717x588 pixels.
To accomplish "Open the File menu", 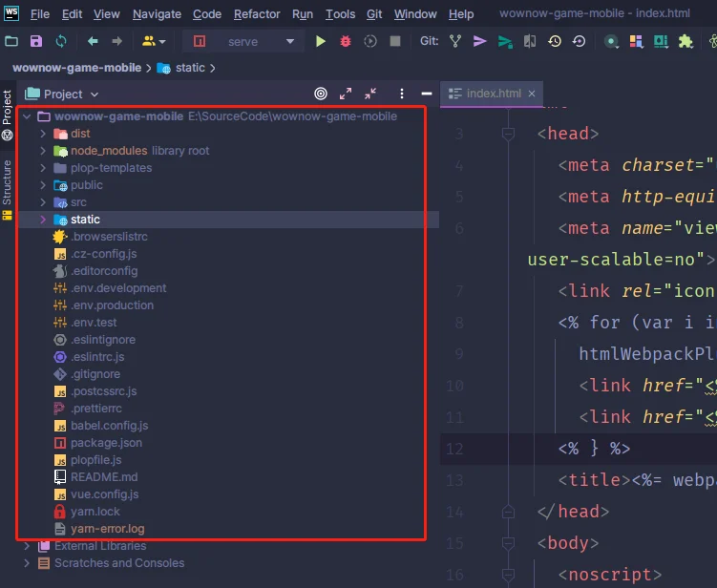I will 40,14.
